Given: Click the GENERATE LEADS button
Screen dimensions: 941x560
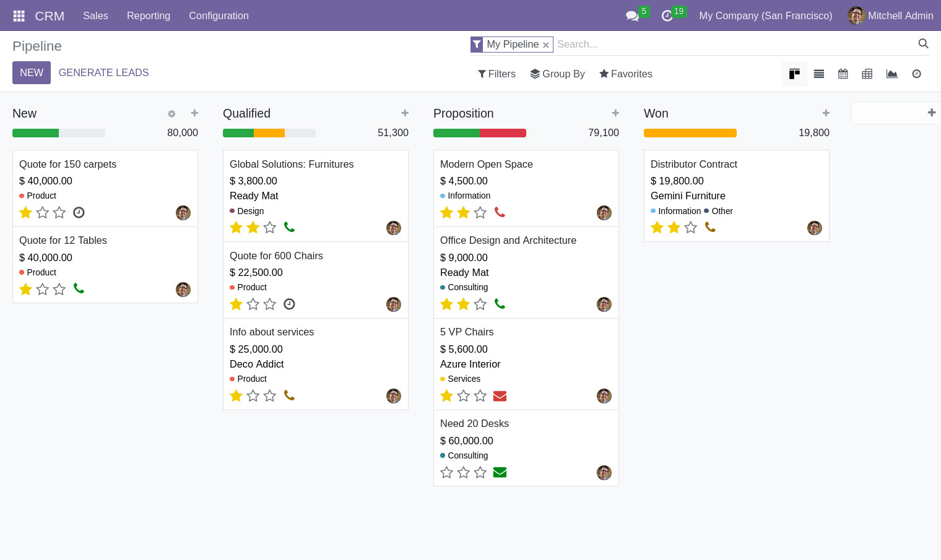Looking at the screenshot, I should (103, 72).
